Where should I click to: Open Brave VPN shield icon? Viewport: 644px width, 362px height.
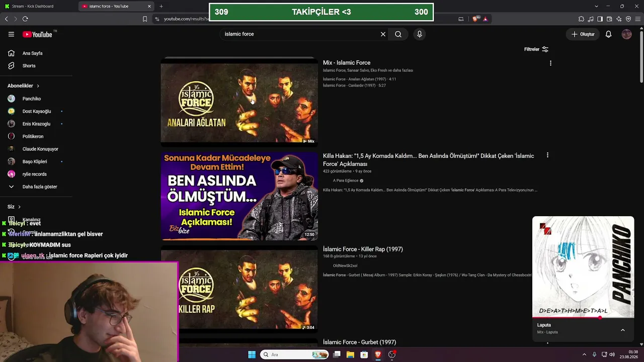[x=628, y=19]
